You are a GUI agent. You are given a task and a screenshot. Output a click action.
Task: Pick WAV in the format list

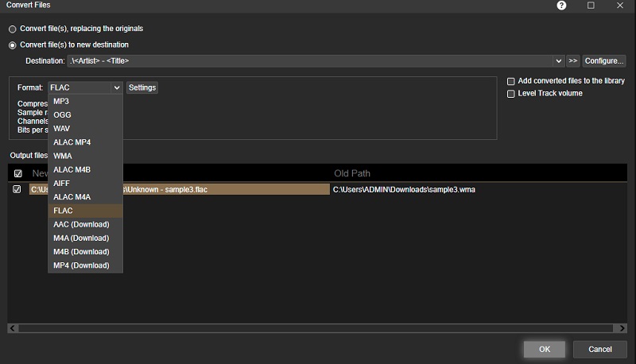[62, 129]
